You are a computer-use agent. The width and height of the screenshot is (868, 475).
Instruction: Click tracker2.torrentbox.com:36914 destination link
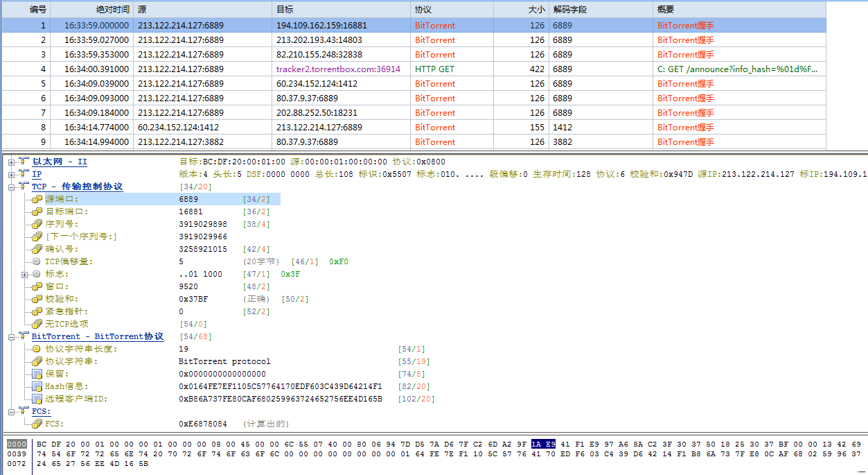338,69
